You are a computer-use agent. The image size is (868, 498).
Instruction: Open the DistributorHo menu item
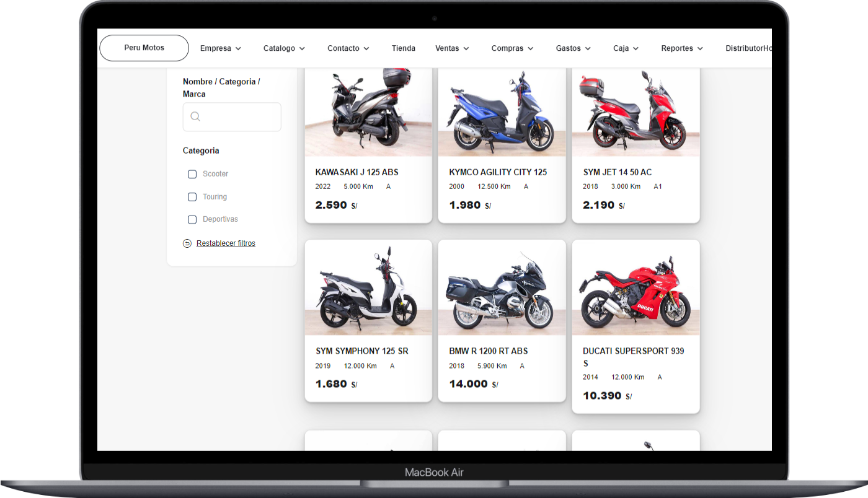click(748, 48)
